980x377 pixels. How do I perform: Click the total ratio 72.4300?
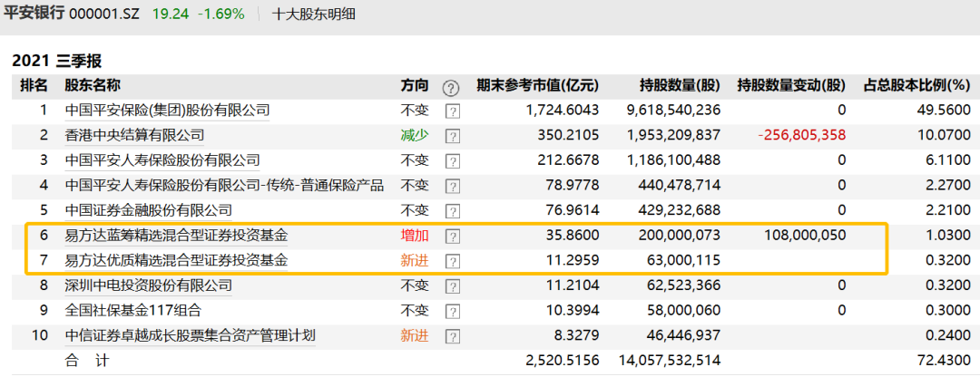945,361
